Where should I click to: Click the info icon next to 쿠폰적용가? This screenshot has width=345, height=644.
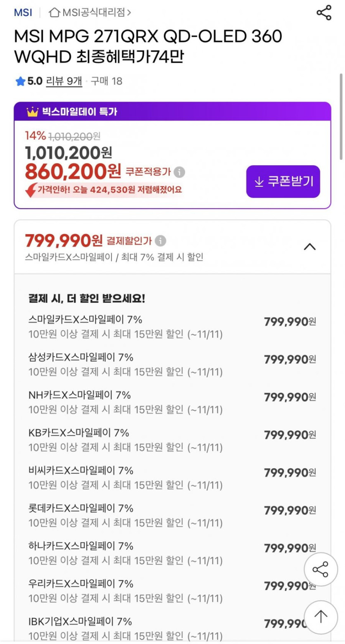[x=179, y=172]
